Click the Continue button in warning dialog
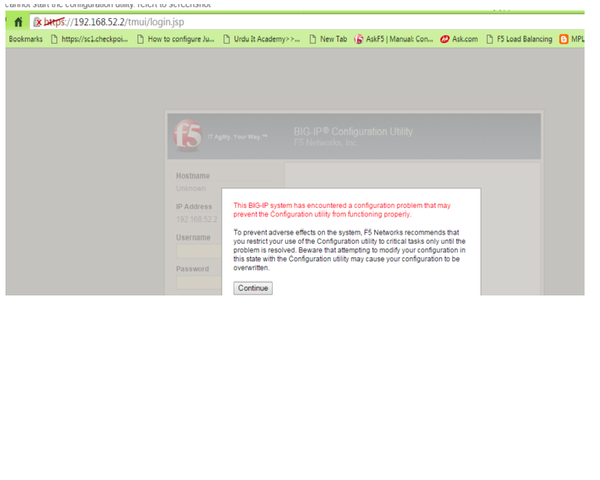The width and height of the screenshot is (600, 480). point(253,288)
